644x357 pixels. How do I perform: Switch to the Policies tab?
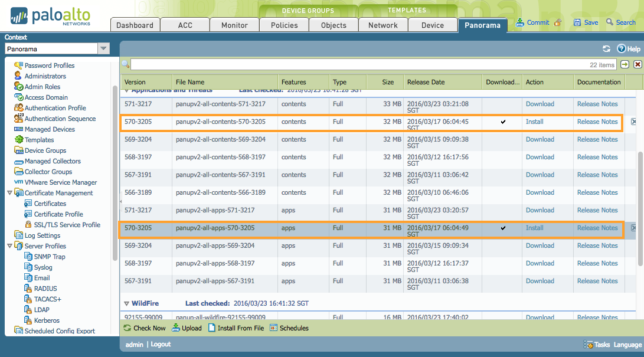[284, 25]
